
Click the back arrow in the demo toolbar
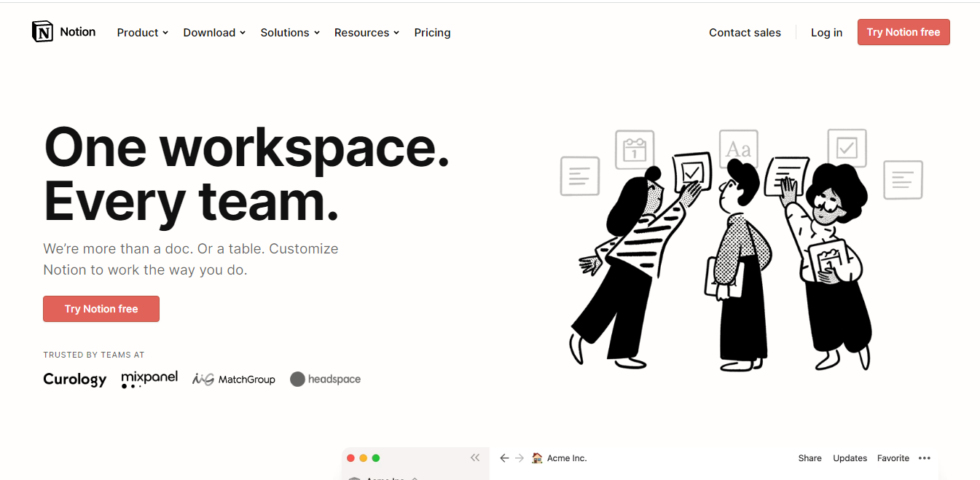click(504, 457)
